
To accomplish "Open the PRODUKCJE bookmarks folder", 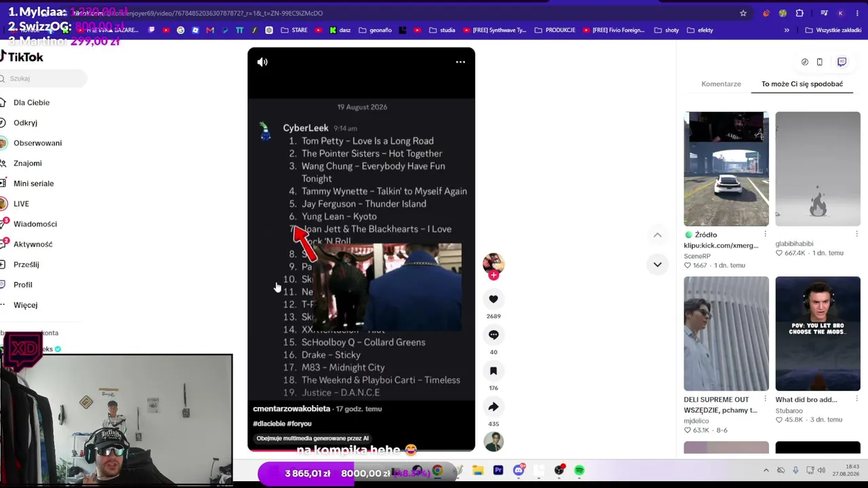I will pos(555,30).
